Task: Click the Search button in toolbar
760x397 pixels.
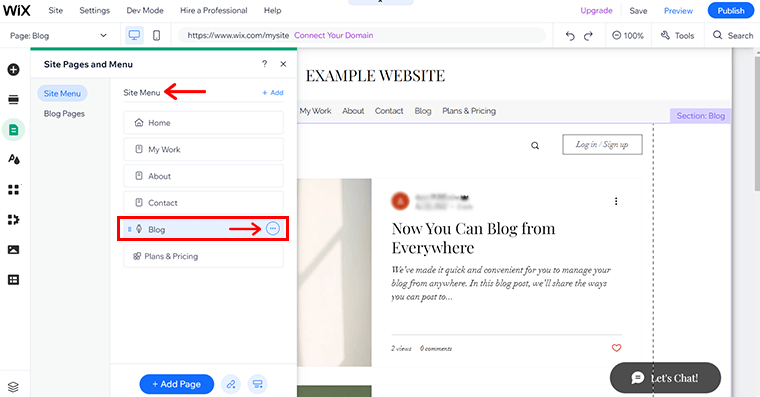Action: [733, 35]
